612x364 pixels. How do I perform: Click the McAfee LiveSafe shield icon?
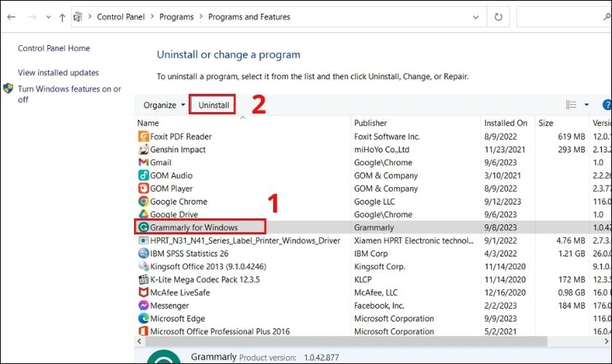point(144,292)
